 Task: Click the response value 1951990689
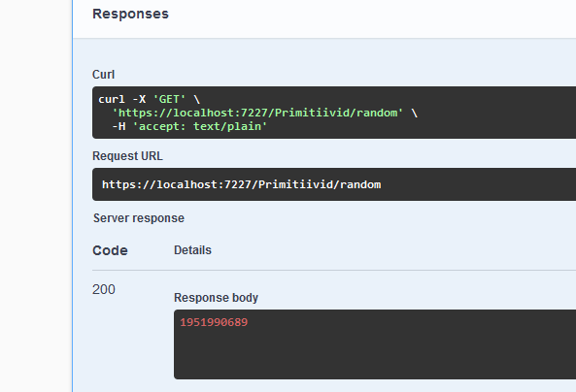click(214, 322)
